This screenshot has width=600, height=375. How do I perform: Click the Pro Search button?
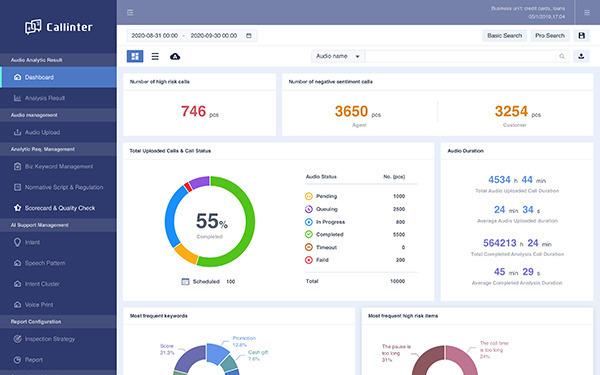(550, 36)
